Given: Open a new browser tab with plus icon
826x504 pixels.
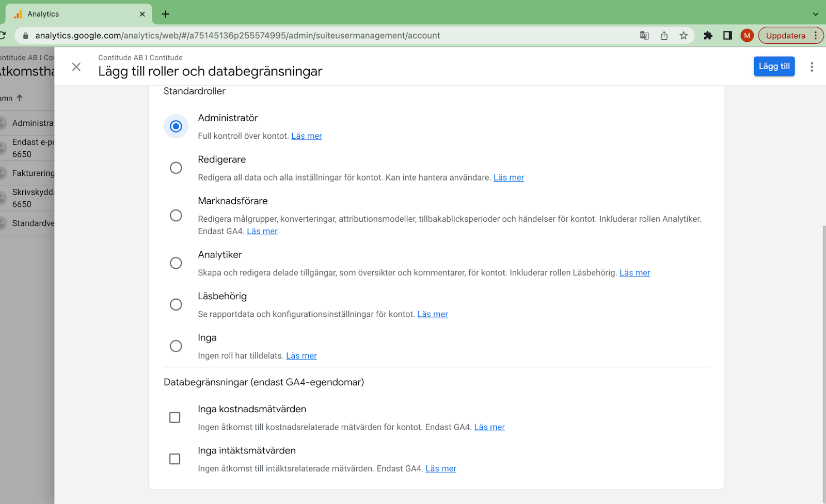Looking at the screenshot, I should click(165, 14).
